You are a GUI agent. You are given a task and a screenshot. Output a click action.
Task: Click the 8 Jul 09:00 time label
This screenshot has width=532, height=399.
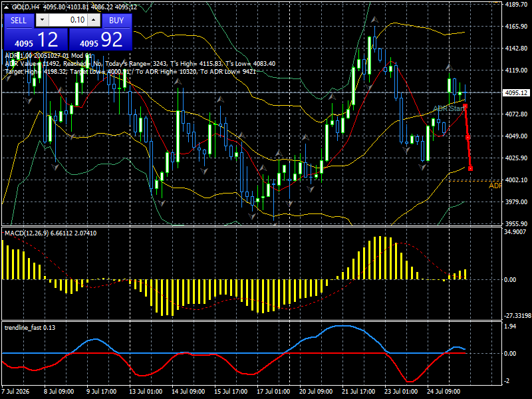(59, 392)
